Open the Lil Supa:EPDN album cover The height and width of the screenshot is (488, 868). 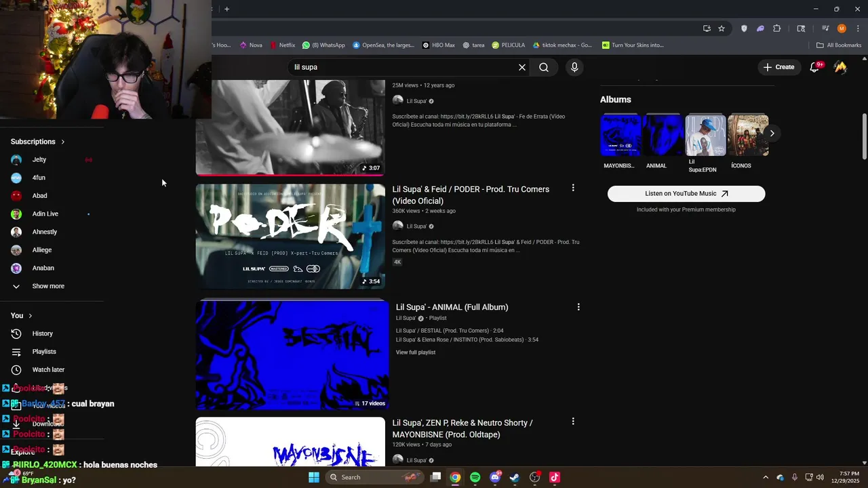(x=705, y=136)
